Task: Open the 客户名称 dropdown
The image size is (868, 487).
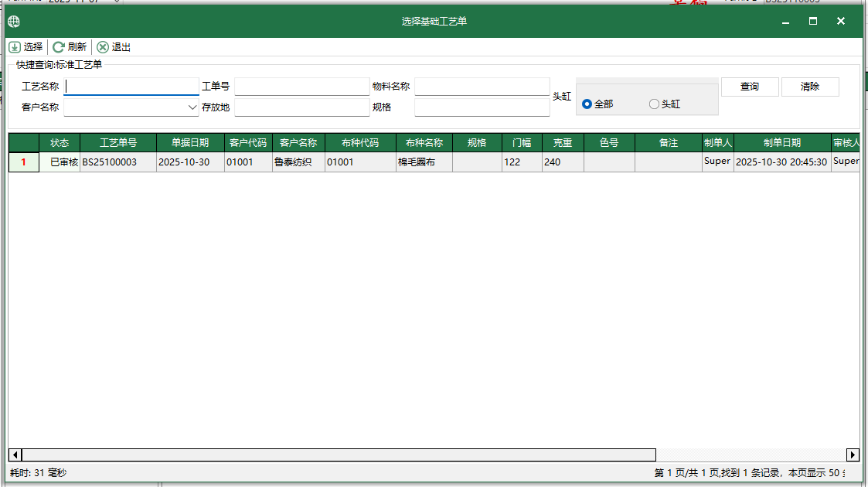Action: (x=192, y=107)
